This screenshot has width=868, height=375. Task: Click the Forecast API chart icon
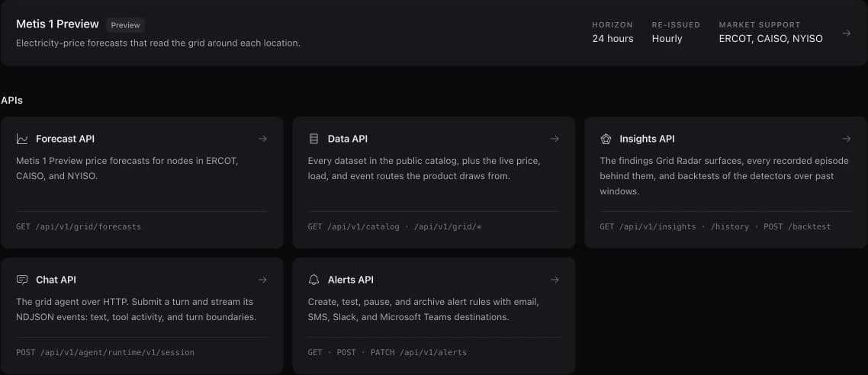click(22, 139)
